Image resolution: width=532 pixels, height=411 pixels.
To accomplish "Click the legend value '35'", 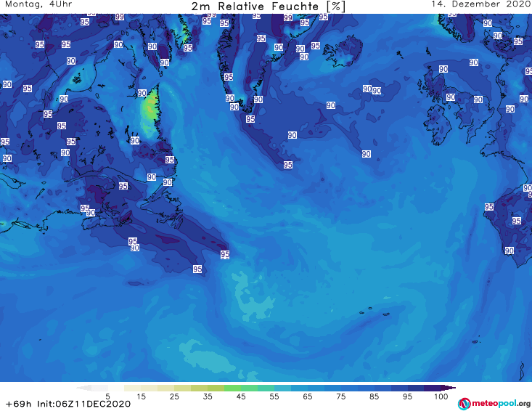I will (208, 396).
